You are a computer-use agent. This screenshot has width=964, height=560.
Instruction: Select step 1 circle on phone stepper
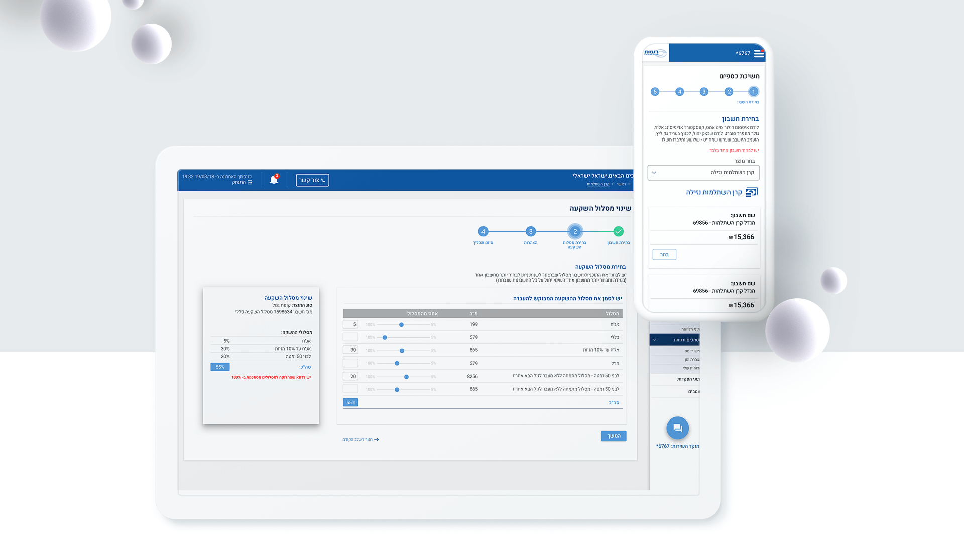(x=753, y=92)
